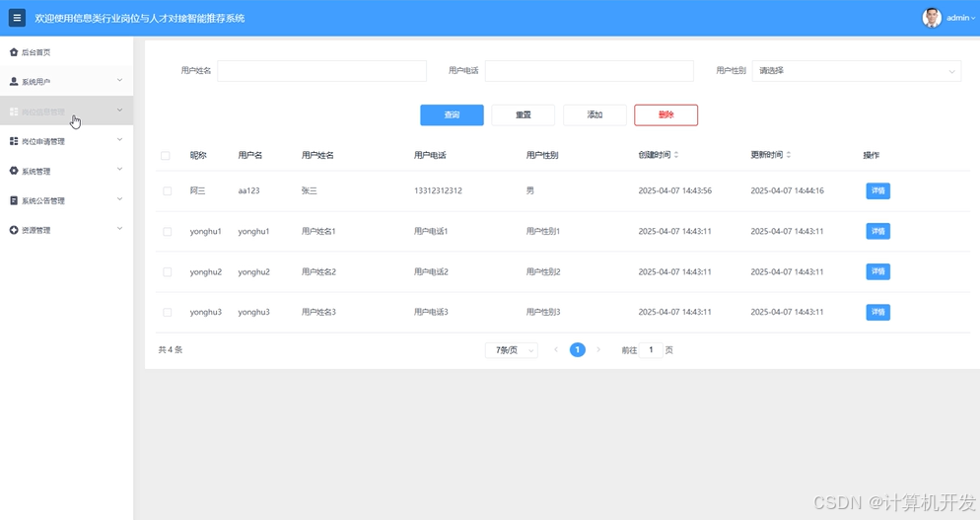Expand the 系统管理 menu chevron
The image size is (980, 520).
[119, 169]
